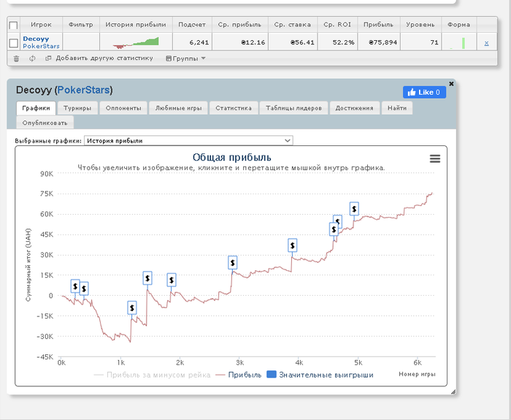Close the Decoyy panel with x
The image size is (511, 420).
pyautogui.click(x=451, y=84)
